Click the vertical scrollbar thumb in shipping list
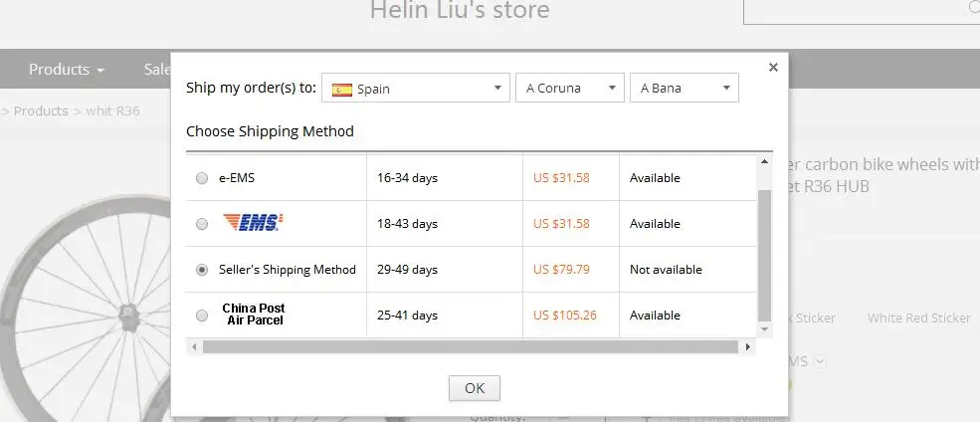Viewport: 980px width, 422px height. click(764, 255)
